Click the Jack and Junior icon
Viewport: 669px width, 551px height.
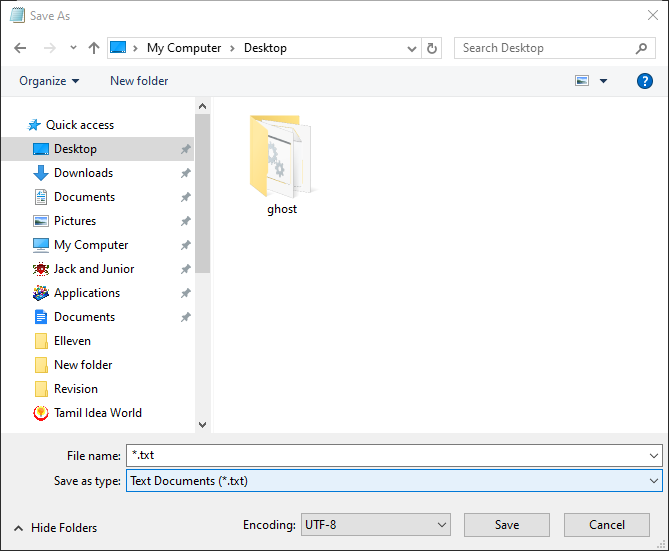tap(41, 269)
